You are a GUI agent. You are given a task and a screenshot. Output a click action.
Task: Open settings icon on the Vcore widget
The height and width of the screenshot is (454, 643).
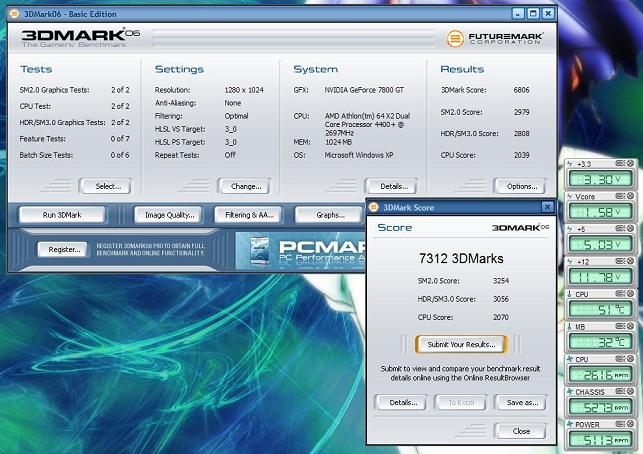(621, 196)
